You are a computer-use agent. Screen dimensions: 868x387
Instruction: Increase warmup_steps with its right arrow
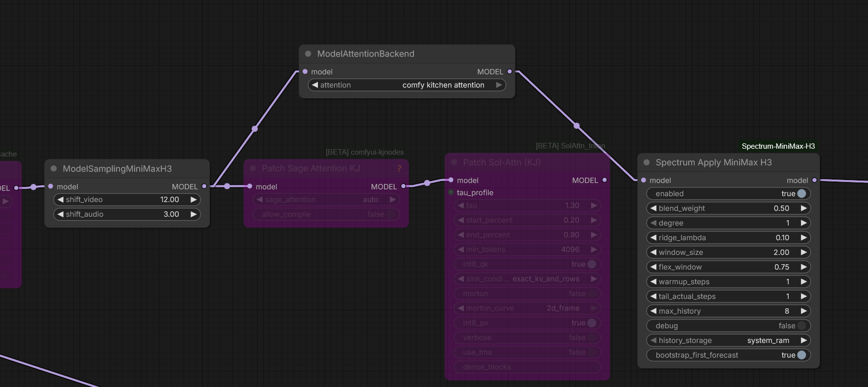(x=803, y=282)
